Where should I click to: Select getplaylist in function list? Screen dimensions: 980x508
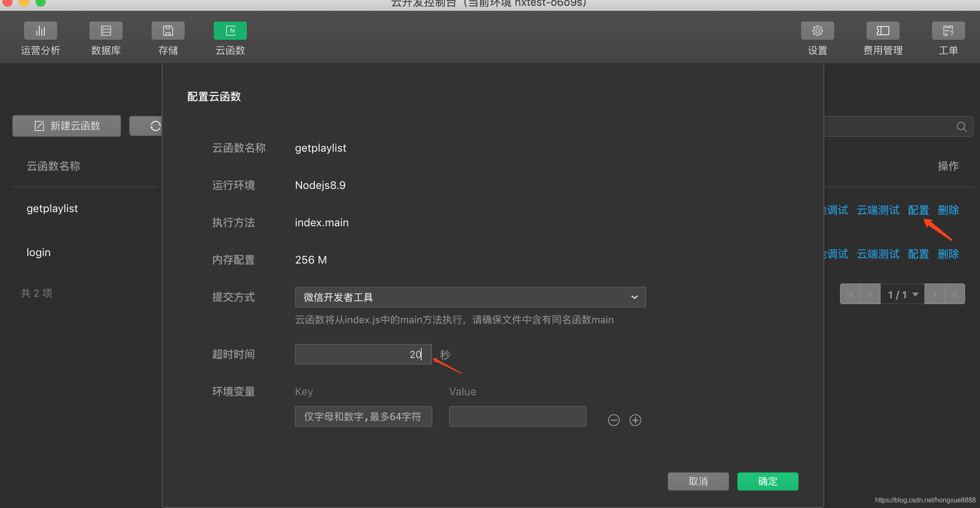pos(52,208)
